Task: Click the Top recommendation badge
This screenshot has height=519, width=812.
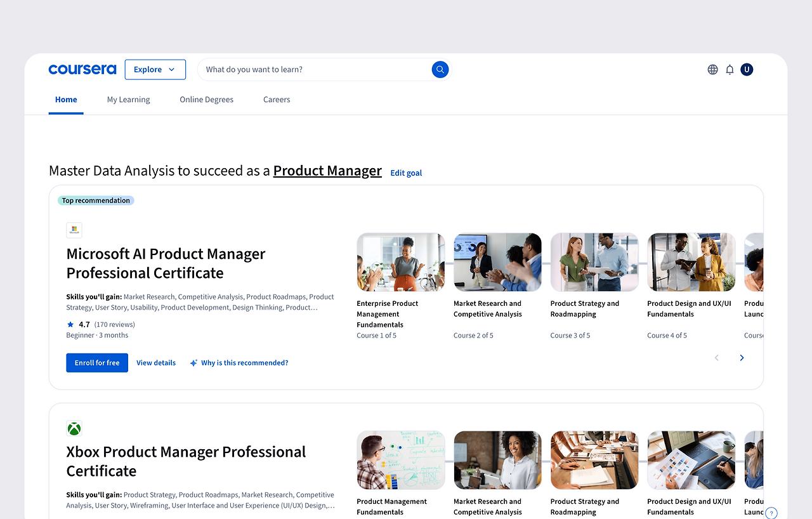Action: pyautogui.click(x=96, y=200)
